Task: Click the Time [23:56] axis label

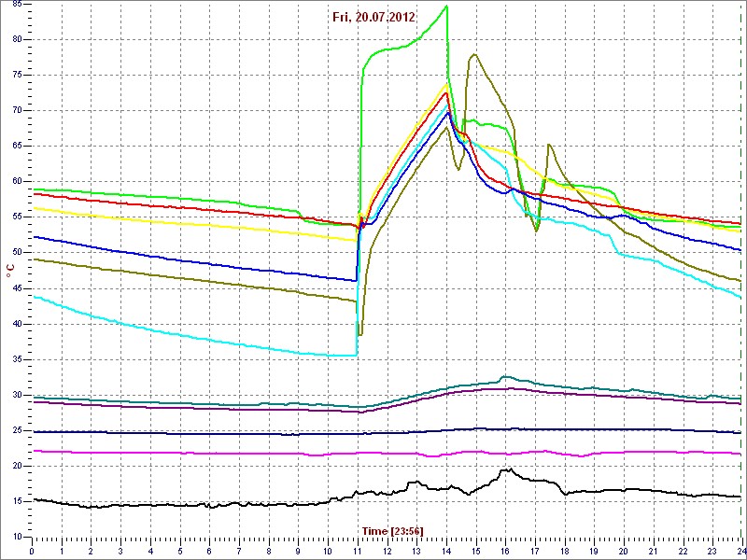Action: 392,531
